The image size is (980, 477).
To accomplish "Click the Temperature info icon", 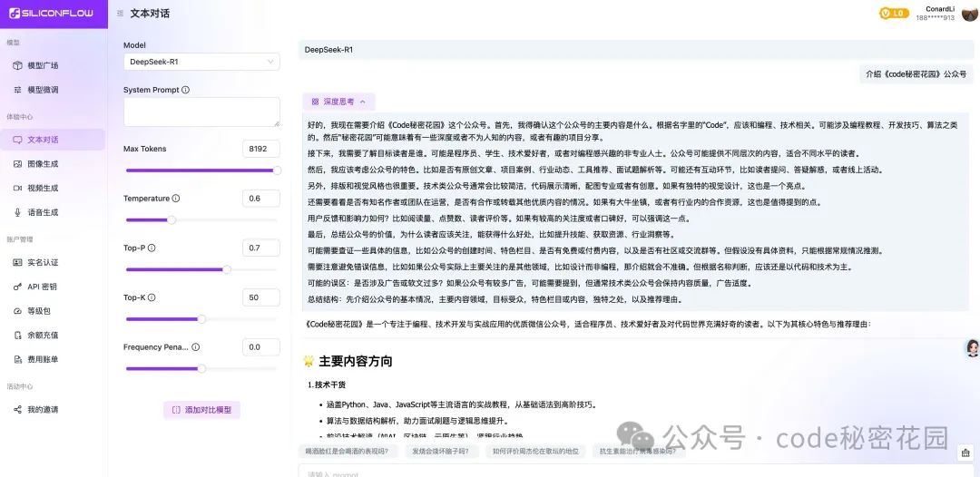I will (x=176, y=199).
